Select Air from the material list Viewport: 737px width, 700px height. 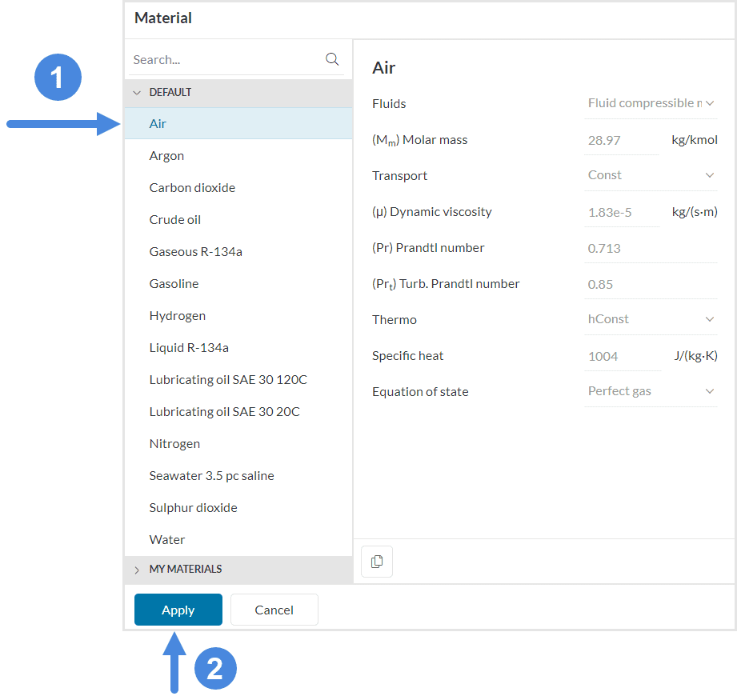click(x=158, y=124)
